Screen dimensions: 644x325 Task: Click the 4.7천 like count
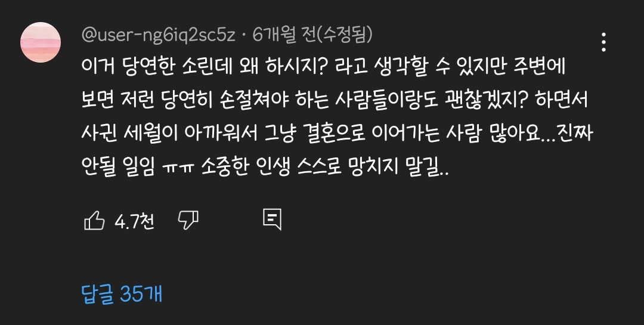[x=134, y=222]
